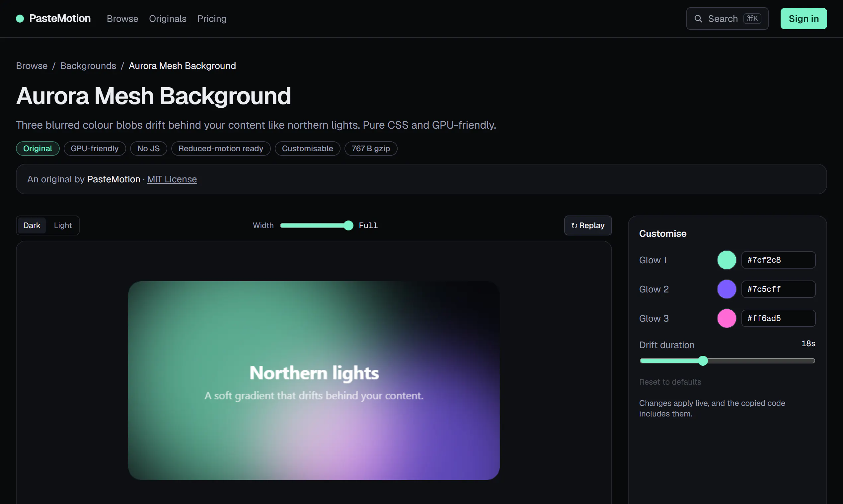
Task: Click the Sign in button
Action: pyautogui.click(x=803, y=19)
